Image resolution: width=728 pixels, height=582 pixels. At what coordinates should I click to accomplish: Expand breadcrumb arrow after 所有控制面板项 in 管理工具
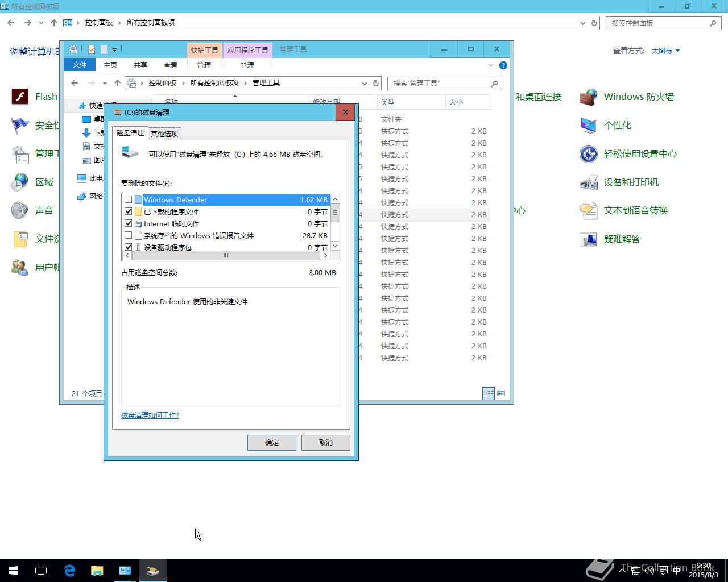click(245, 83)
